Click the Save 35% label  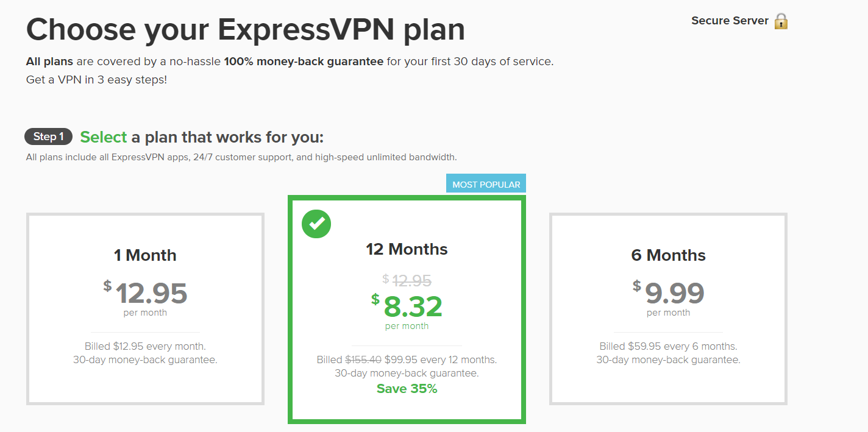[x=407, y=389]
